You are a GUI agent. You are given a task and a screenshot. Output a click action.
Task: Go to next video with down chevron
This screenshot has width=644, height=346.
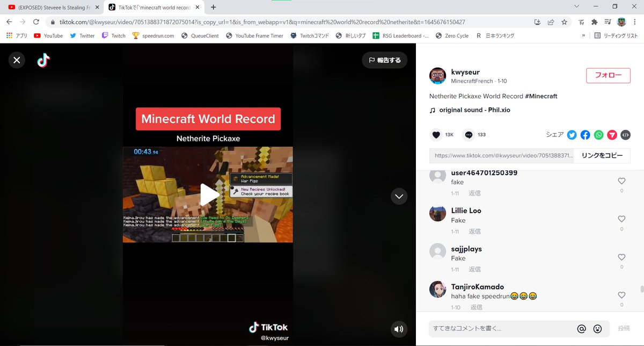tap(399, 196)
